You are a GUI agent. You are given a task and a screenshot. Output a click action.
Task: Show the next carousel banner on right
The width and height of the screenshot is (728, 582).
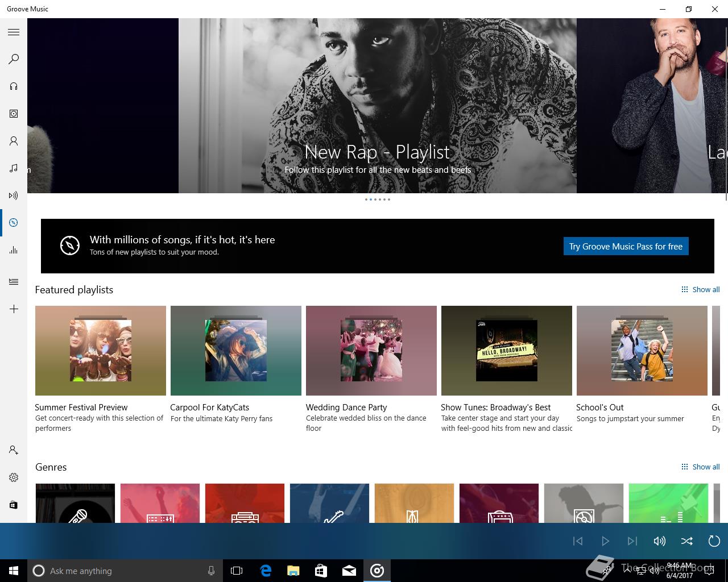pyautogui.click(x=652, y=106)
